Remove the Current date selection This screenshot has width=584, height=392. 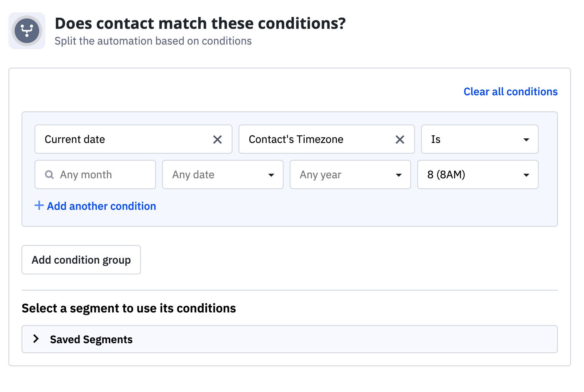click(217, 140)
